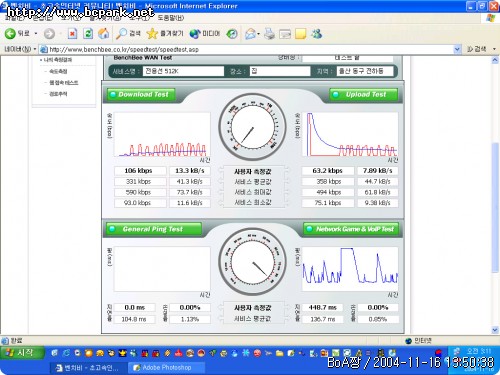500x375 pixels.
Task: Open the Mail envelope toolbar icon
Action: pos(250,34)
